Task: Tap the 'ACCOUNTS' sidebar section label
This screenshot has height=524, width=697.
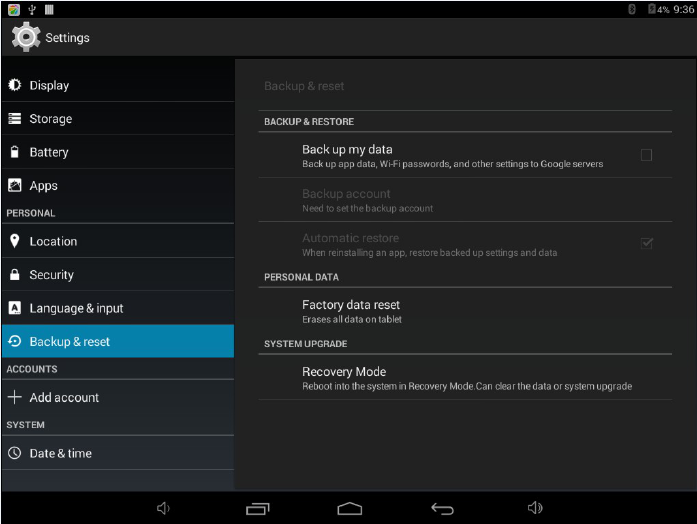Action: 32,369
